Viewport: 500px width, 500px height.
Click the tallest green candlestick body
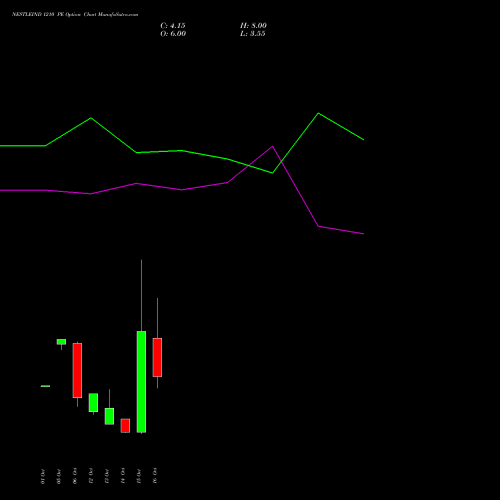coord(141,382)
